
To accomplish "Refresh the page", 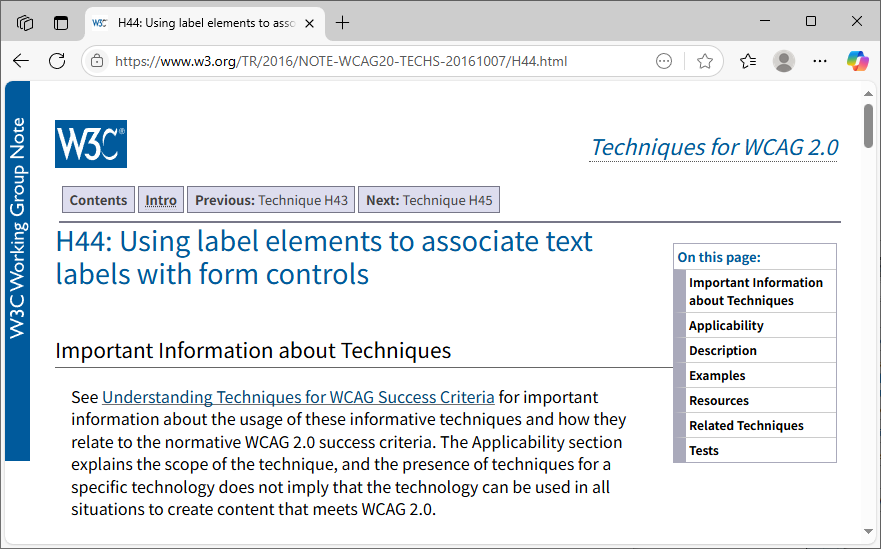I will coord(57,61).
